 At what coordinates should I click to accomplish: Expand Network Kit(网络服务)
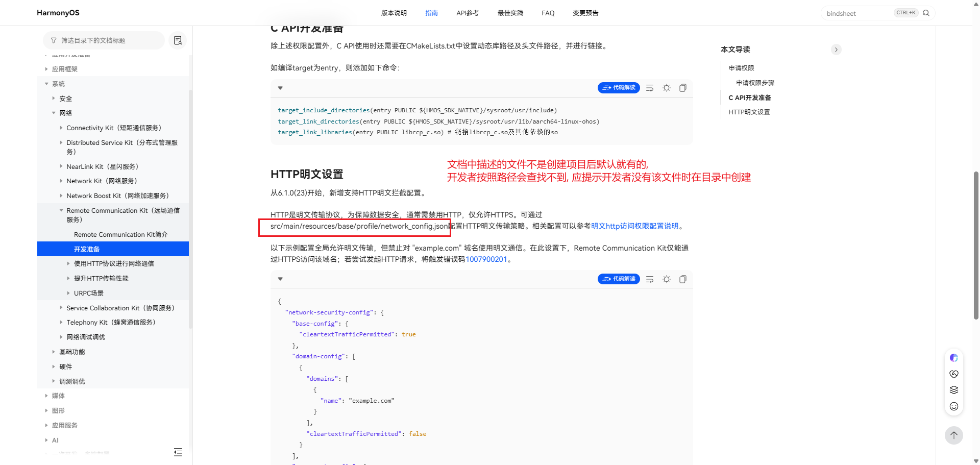[x=61, y=181]
